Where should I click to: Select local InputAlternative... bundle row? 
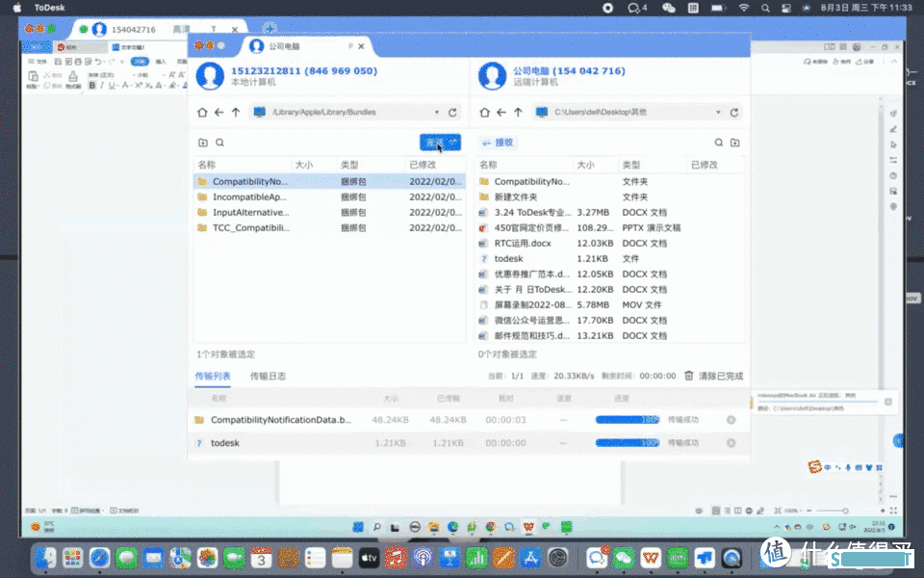[x=329, y=212]
